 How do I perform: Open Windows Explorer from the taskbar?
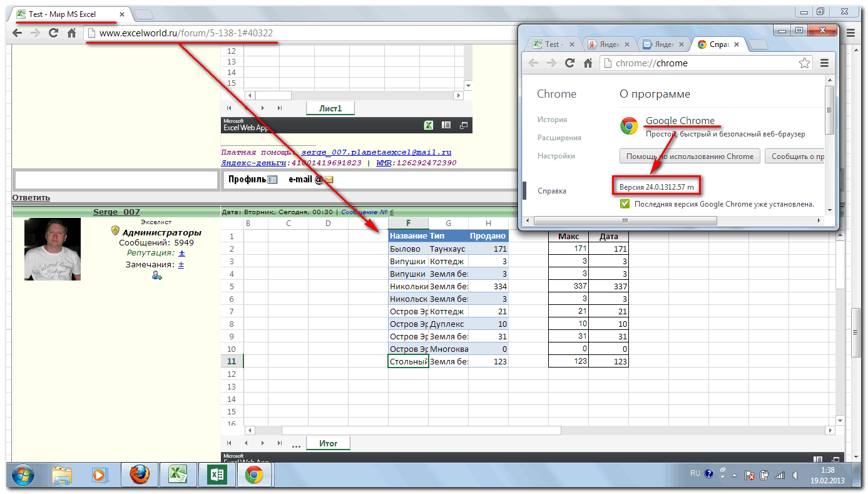pos(62,476)
